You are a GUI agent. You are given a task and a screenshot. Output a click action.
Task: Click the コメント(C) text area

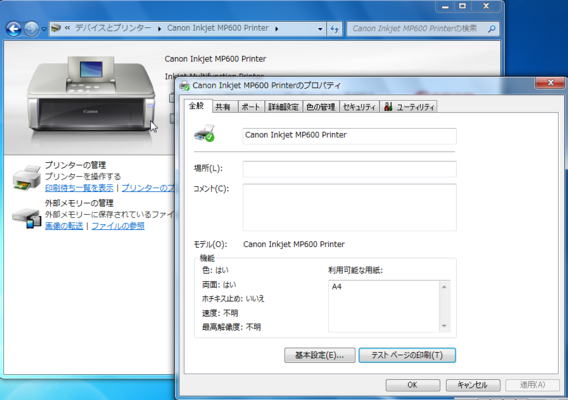pos(349,208)
